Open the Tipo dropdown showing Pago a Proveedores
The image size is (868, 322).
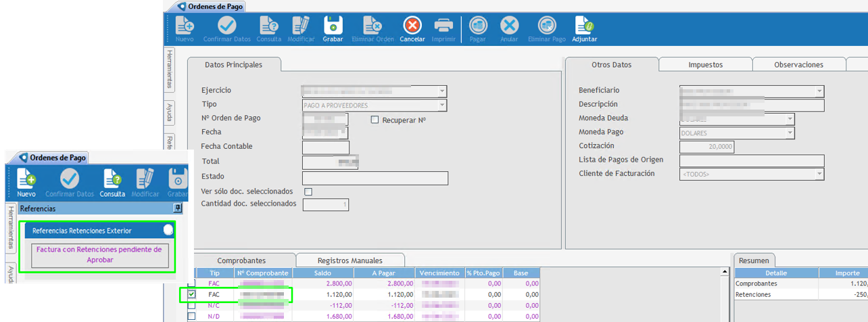(x=441, y=106)
